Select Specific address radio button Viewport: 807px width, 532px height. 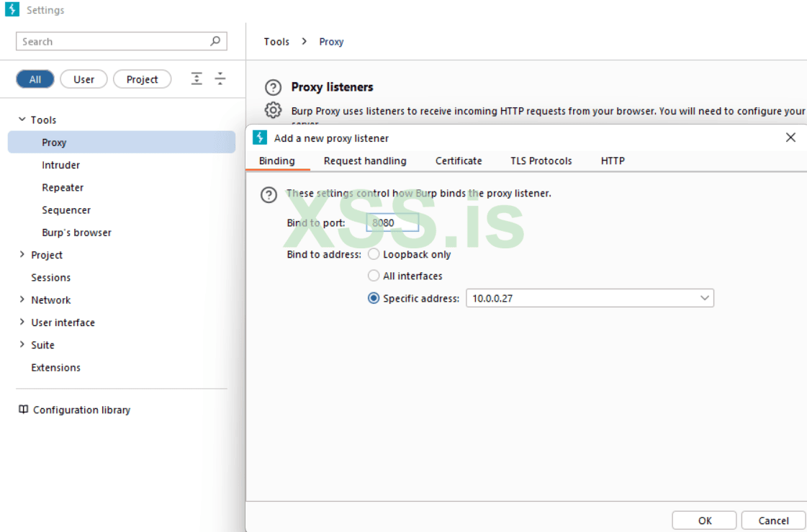tap(374, 299)
